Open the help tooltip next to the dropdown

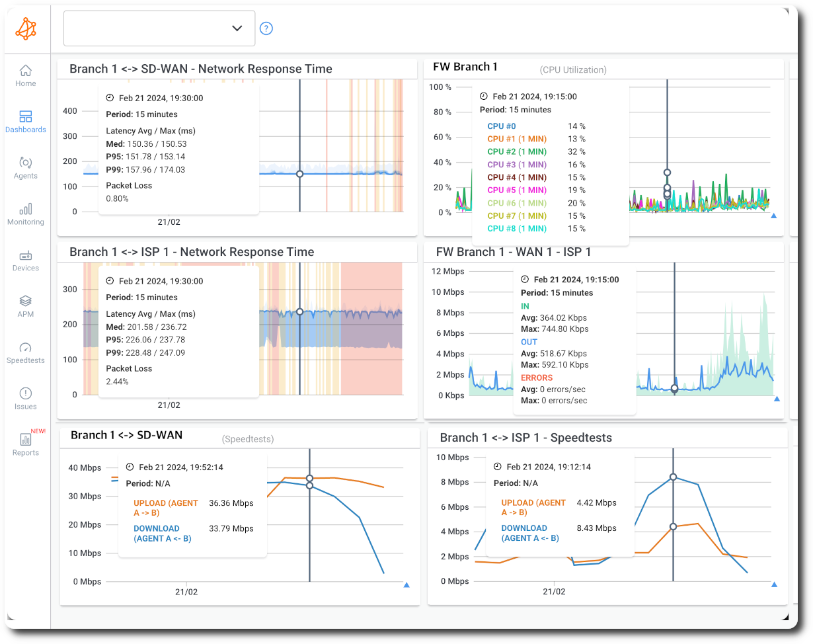[266, 28]
